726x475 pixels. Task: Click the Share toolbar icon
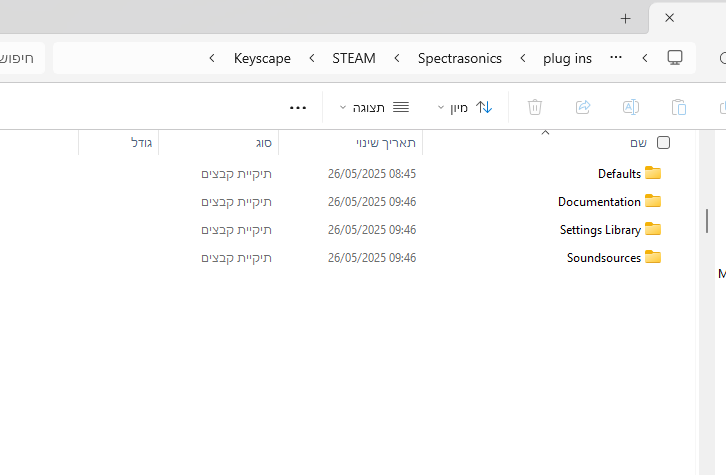[583, 107]
